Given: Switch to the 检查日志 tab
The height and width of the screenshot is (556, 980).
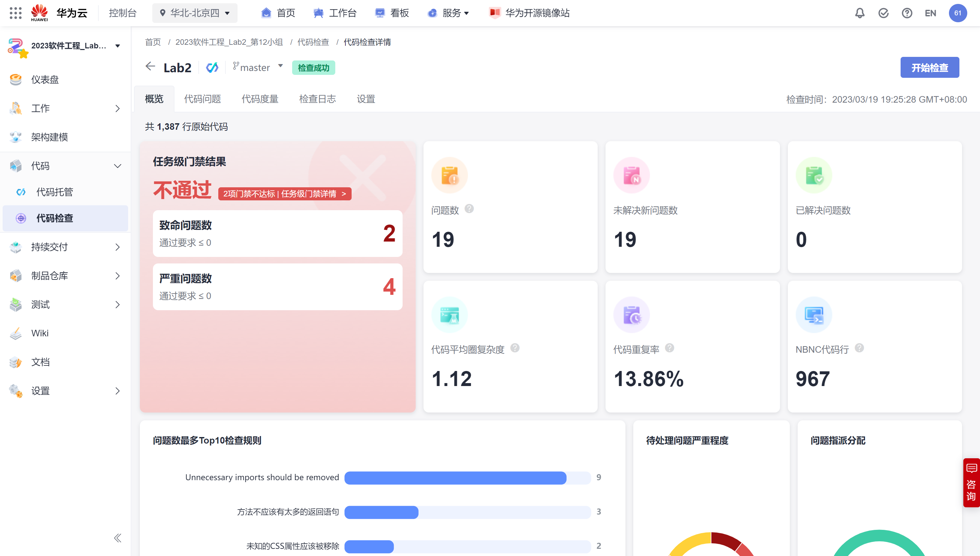Looking at the screenshot, I should [x=317, y=99].
